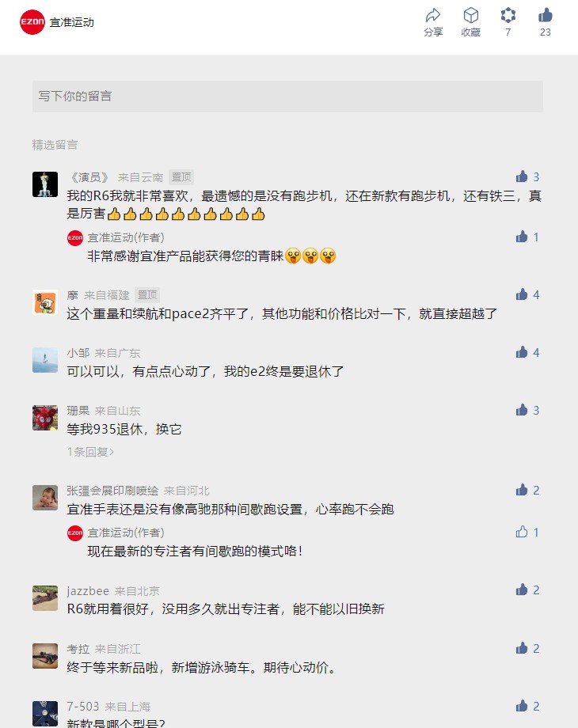The height and width of the screenshot is (728, 578).
Task: Like the article with thumbs-up showing 23
Action: tap(545, 15)
